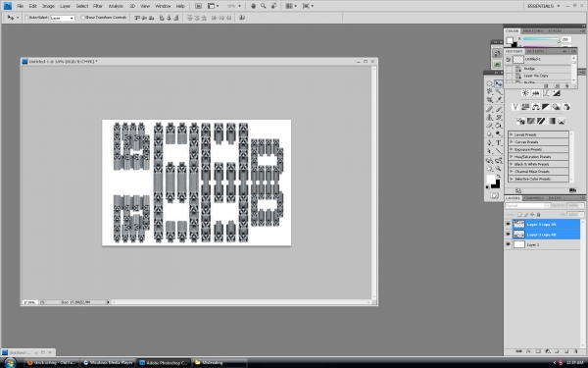Add a Vibrance adjustment
Screen dimensions: 588x368
tap(515, 107)
